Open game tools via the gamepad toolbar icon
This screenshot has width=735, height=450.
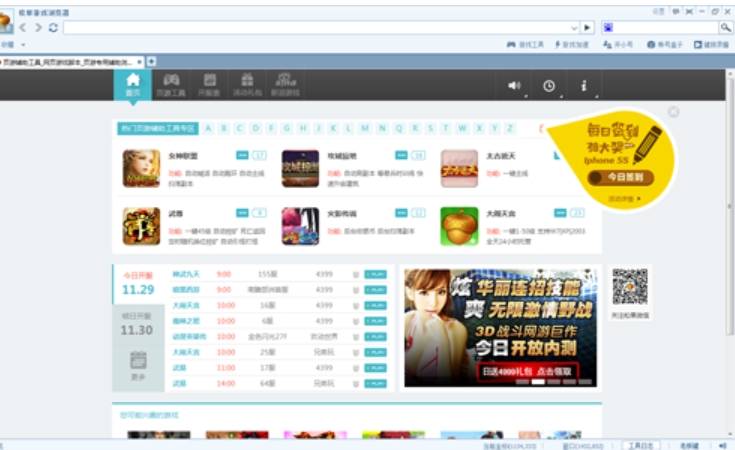click(525, 45)
